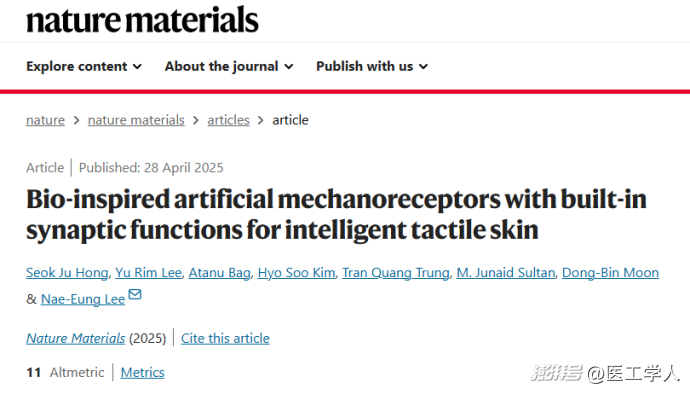Open author Seok Ju Hong's details
The image size is (690, 394).
click(x=67, y=272)
